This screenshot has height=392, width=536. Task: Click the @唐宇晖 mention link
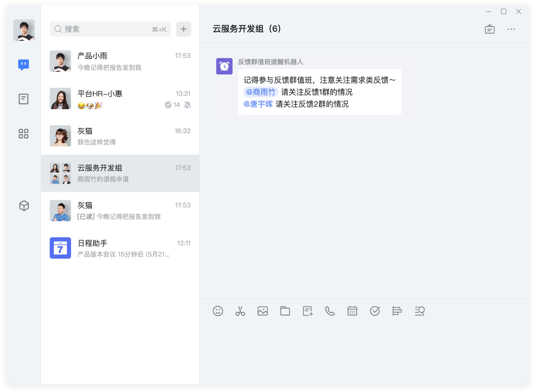point(258,104)
